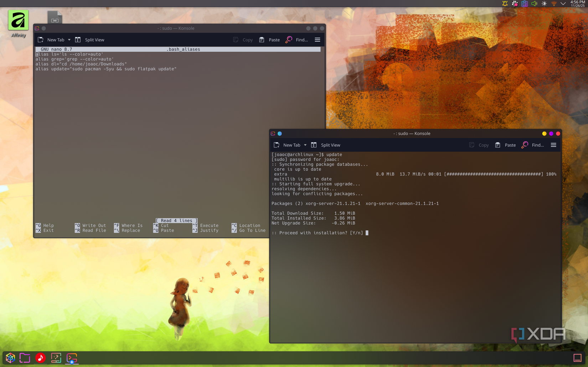Expand the New Tab dropdown in the update Konsole

[x=305, y=145]
